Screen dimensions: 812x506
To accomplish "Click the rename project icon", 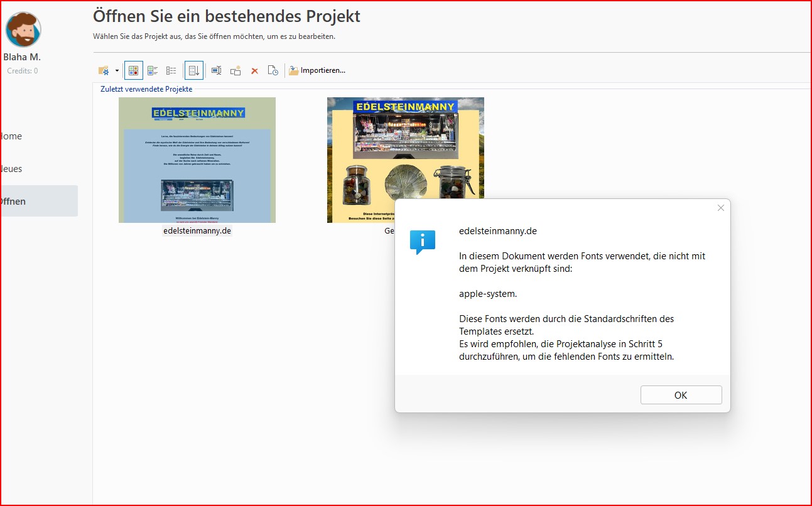I will click(x=217, y=70).
